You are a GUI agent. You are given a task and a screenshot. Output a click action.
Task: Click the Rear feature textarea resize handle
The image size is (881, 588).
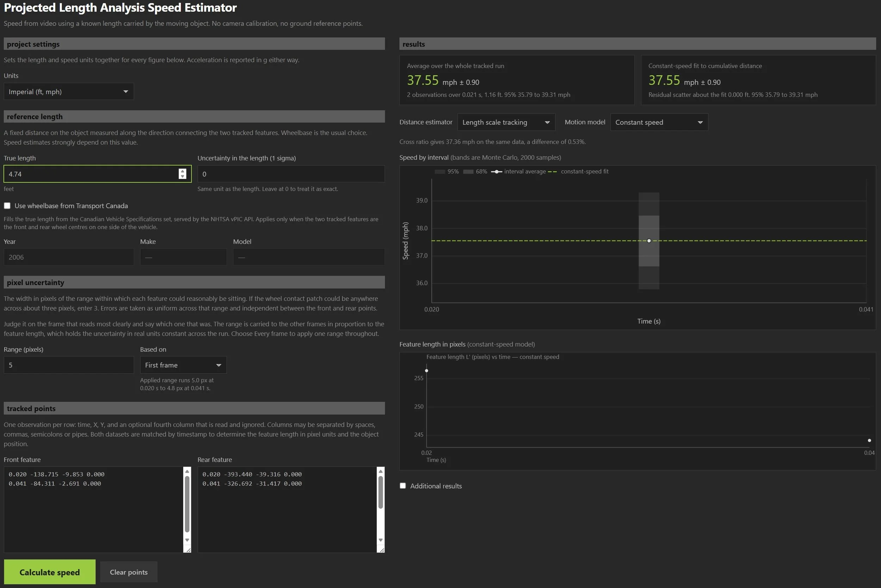(x=382, y=549)
